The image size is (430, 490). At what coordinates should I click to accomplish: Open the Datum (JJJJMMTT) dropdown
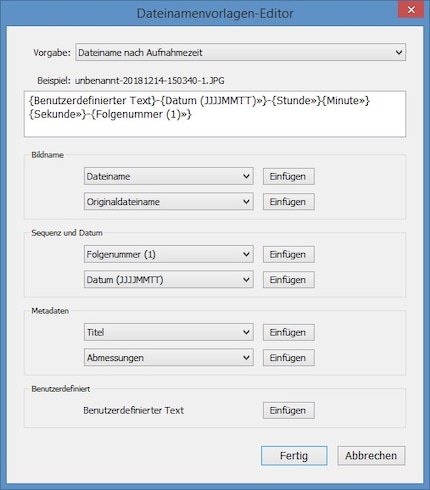169,280
